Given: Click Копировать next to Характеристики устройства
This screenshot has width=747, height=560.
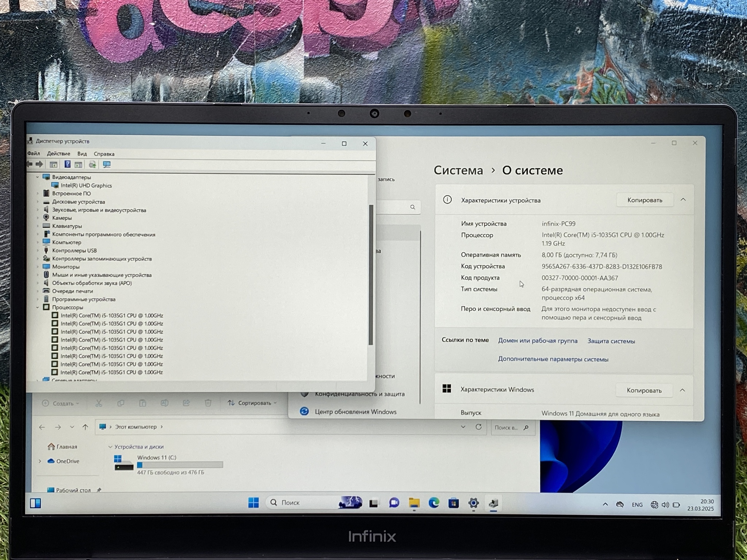Looking at the screenshot, I should coord(645,200).
